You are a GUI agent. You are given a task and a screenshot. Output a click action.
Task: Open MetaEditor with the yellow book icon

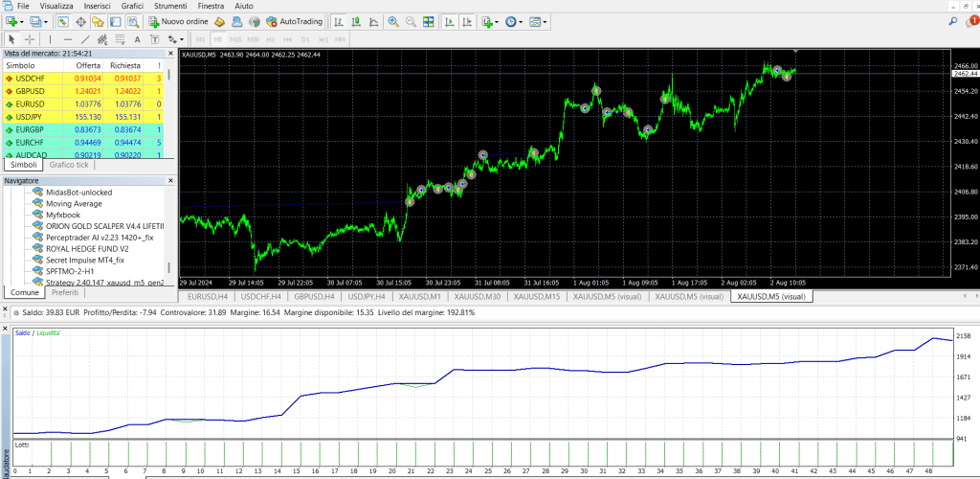point(219,22)
